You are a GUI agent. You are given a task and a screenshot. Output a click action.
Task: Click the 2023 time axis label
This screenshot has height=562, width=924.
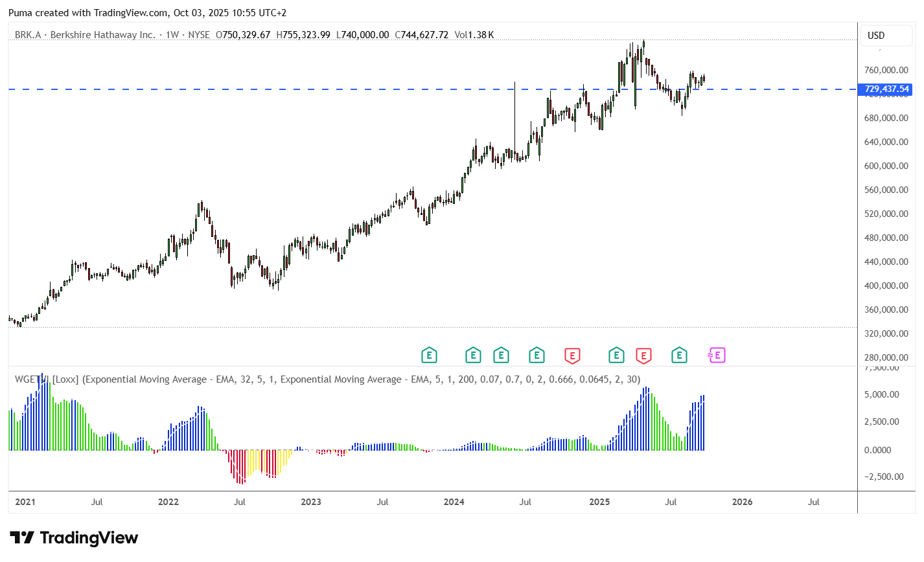(x=311, y=502)
